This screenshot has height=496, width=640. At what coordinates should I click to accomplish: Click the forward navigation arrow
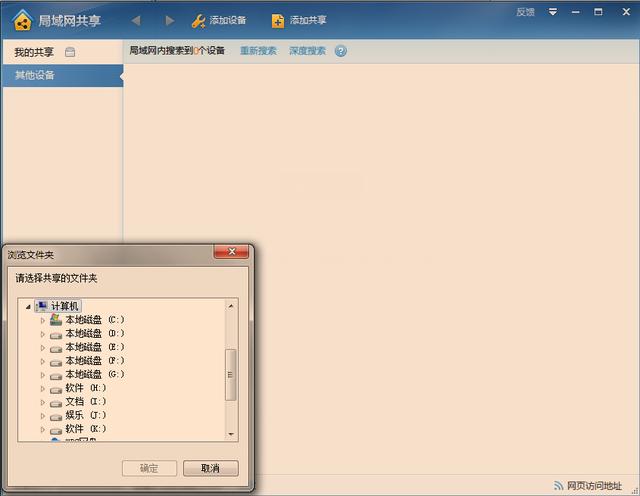click(x=169, y=20)
